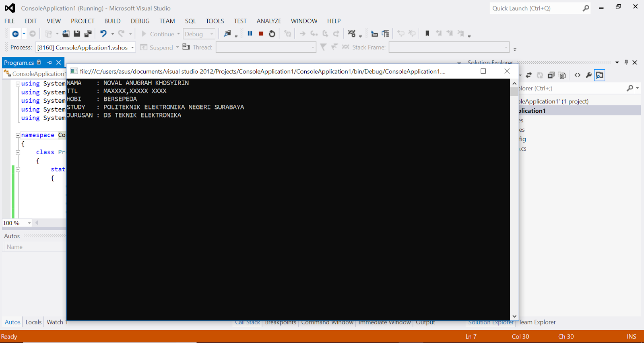Screen dimensions: 644x343
Task: Click the Save All icon
Action: (x=88, y=34)
